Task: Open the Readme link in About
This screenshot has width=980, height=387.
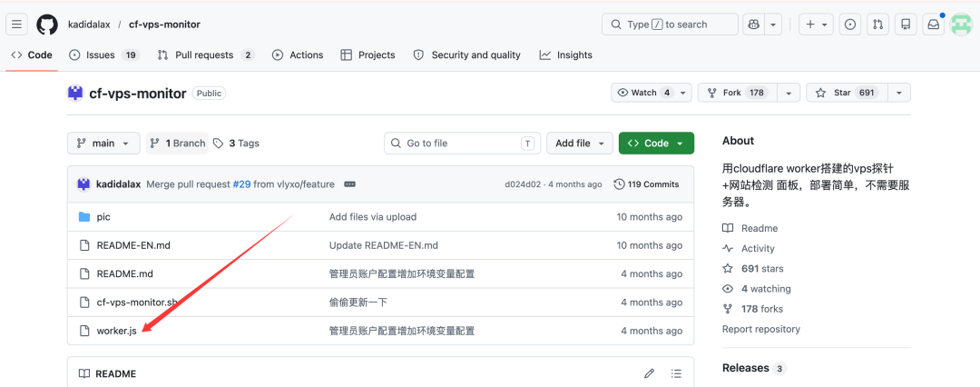Action: (750, 229)
